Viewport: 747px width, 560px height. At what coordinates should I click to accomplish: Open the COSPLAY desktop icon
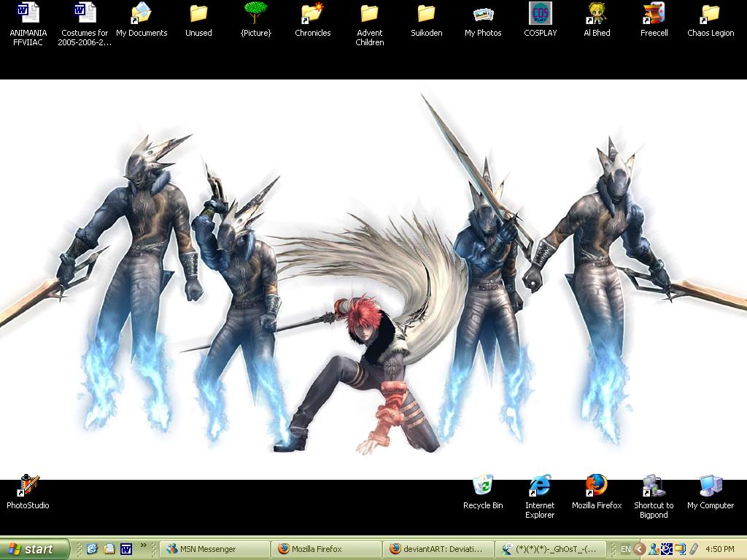point(540,13)
